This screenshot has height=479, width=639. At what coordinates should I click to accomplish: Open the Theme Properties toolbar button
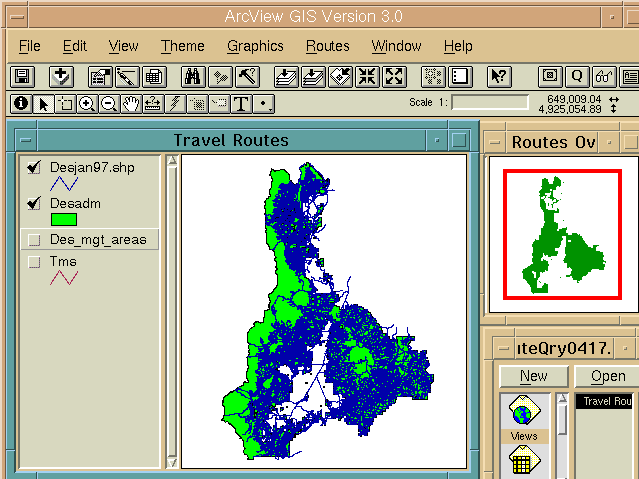tap(100, 76)
